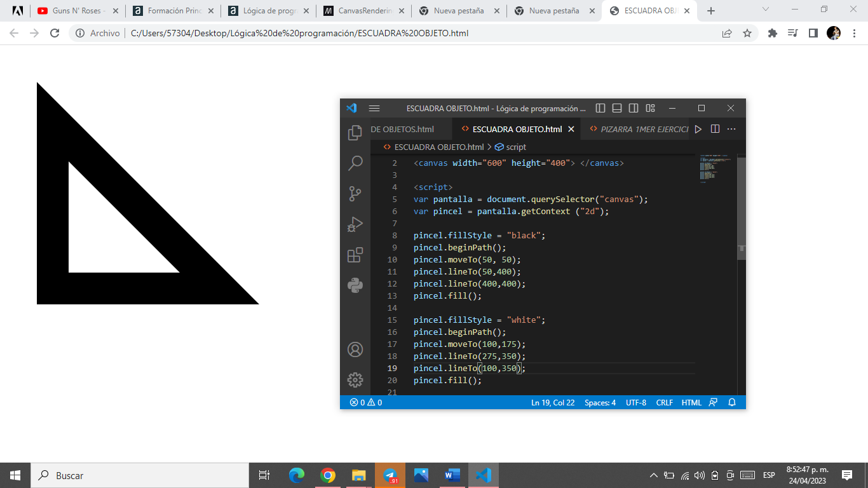The height and width of the screenshot is (488, 868).
Task: Go back in Chrome
Action: click(14, 33)
